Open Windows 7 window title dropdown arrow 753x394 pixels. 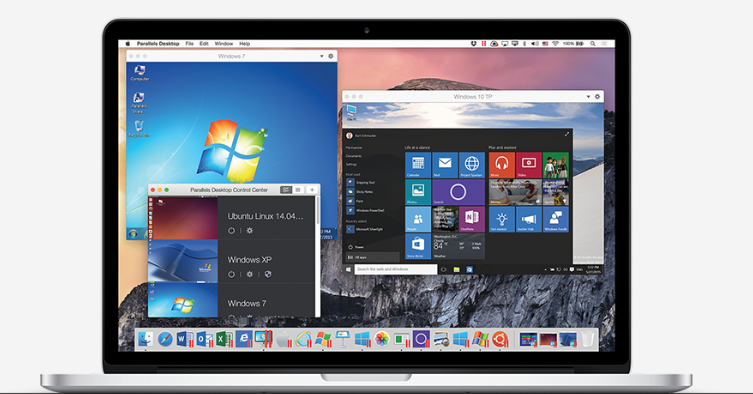pyautogui.click(x=321, y=56)
